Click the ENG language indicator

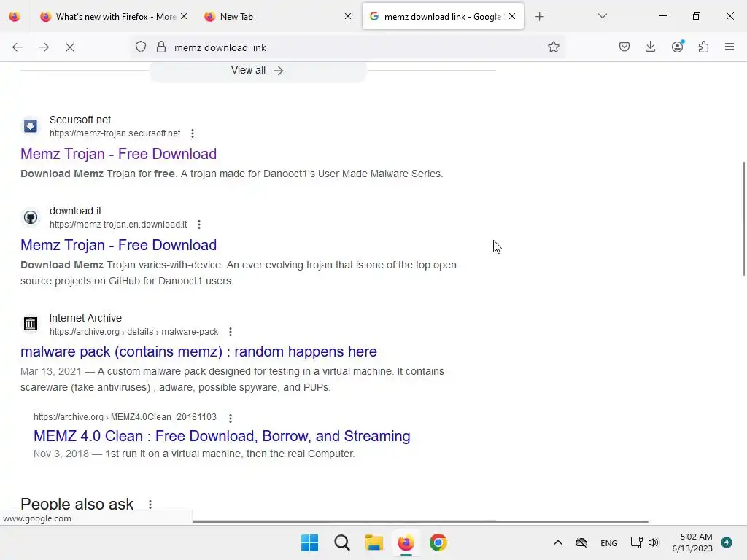pyautogui.click(x=609, y=542)
